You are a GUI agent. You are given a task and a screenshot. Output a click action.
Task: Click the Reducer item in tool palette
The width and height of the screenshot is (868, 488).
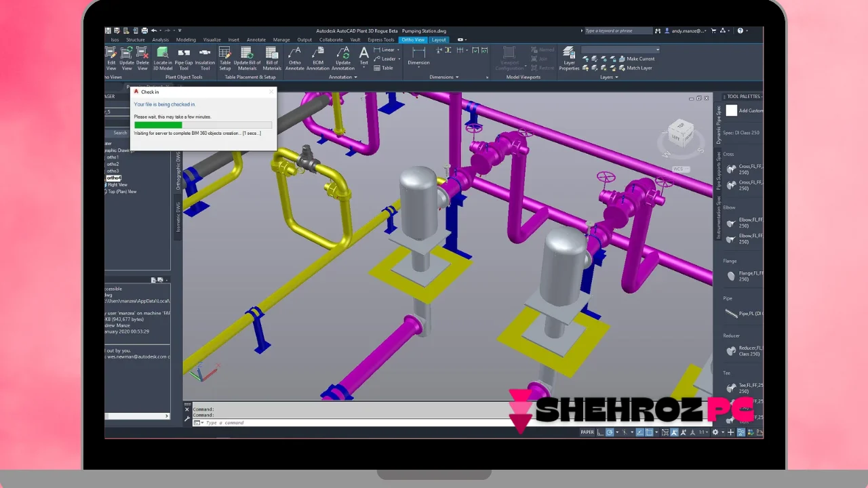743,350
